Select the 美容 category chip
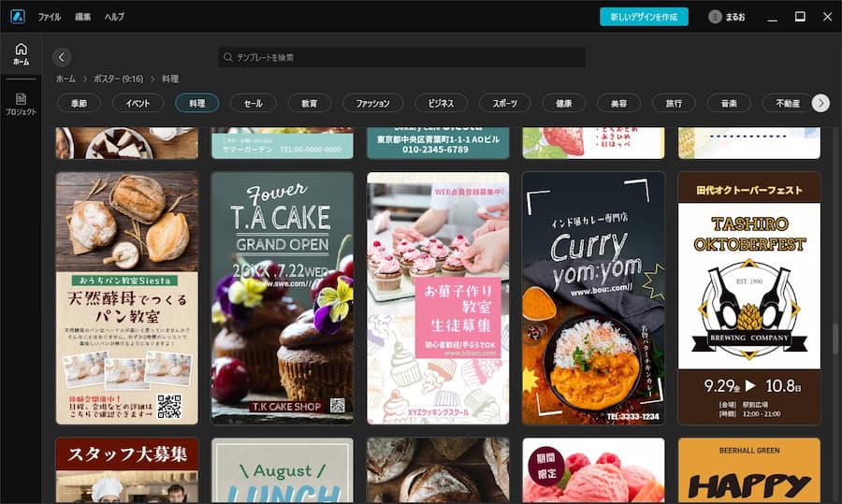842x504 pixels. [x=619, y=103]
